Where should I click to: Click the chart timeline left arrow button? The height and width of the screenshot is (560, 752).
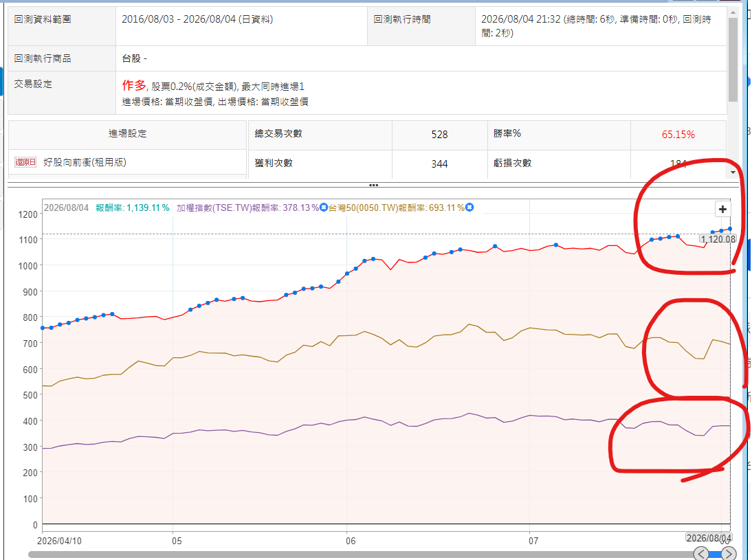pyautogui.click(x=700, y=554)
